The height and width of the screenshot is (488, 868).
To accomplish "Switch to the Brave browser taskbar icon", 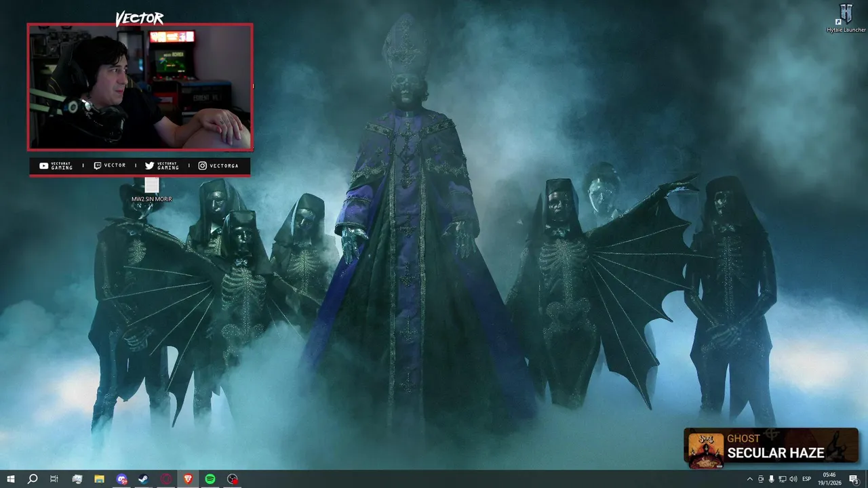I will [x=188, y=479].
